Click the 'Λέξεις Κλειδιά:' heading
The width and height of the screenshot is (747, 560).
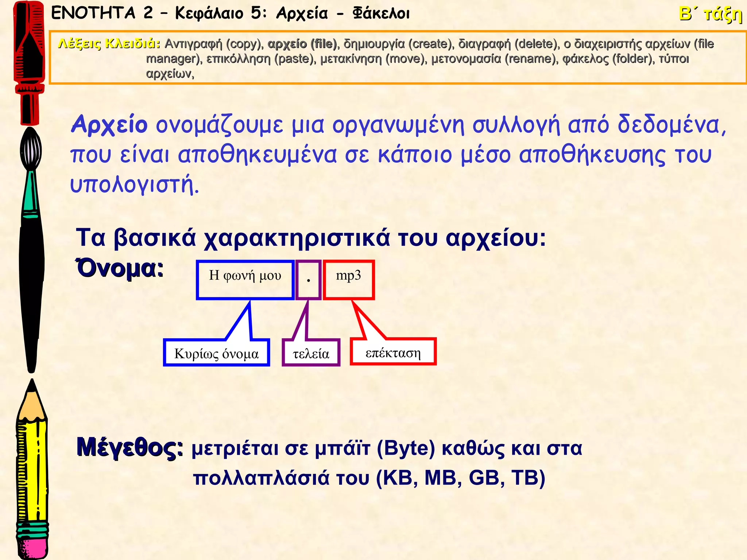pos(109,44)
